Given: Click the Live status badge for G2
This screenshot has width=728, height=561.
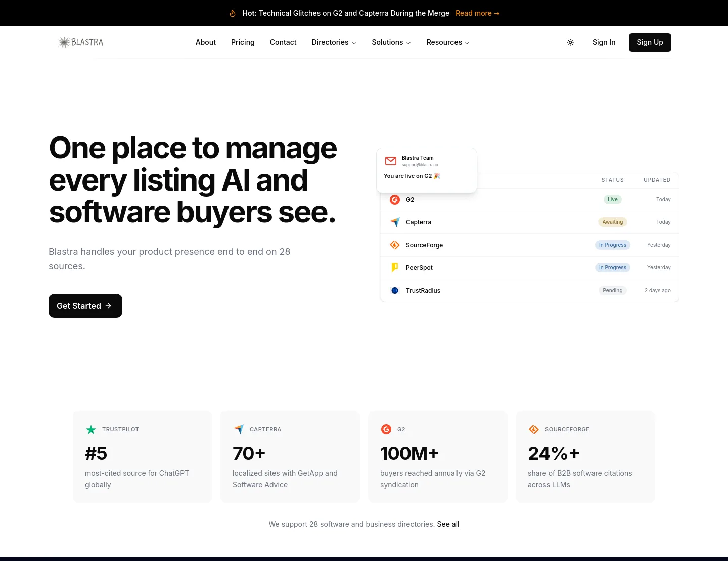Looking at the screenshot, I should coord(613,200).
